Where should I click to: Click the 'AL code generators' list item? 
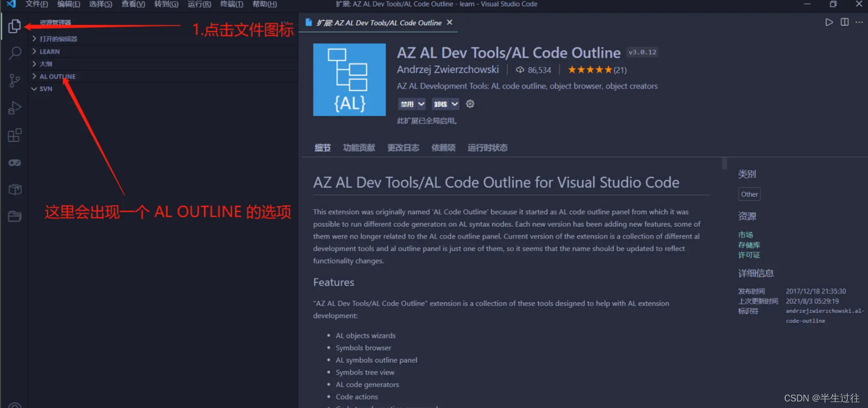click(x=367, y=385)
